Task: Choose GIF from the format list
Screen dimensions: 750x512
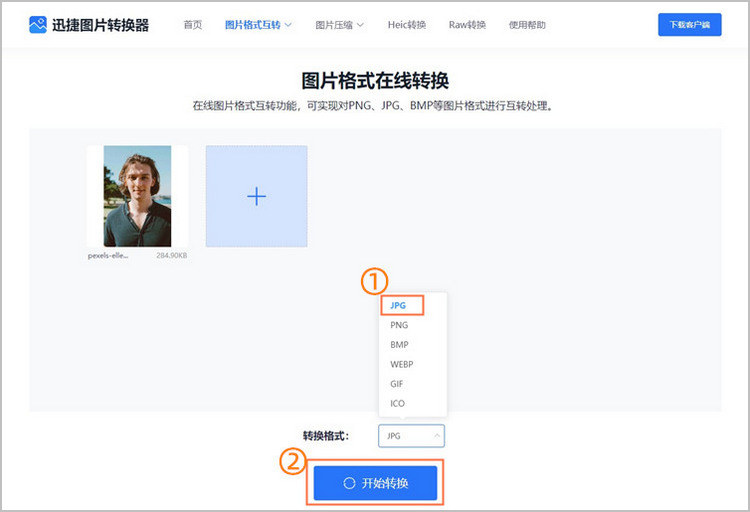Action: pyautogui.click(x=397, y=384)
